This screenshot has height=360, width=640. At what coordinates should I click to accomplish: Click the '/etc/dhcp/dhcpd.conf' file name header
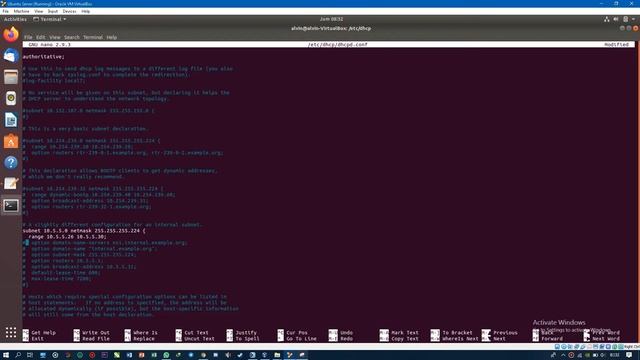tap(338, 44)
